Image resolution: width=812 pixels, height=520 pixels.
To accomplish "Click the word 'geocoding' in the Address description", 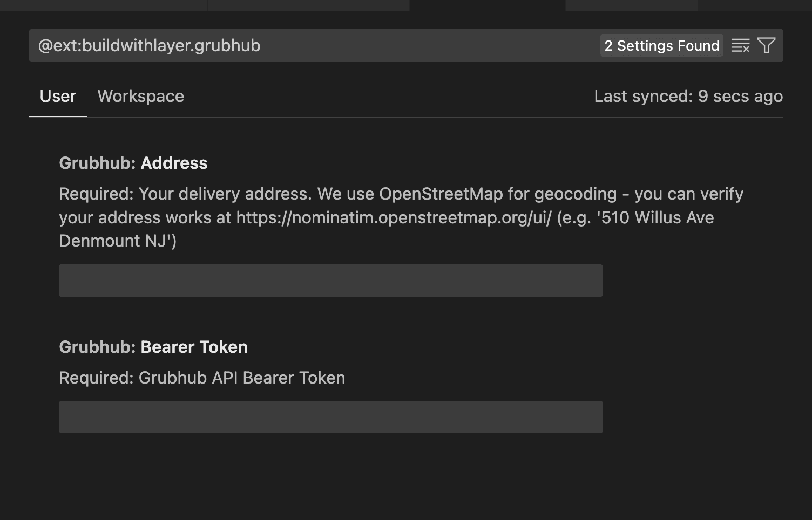I will click(575, 194).
